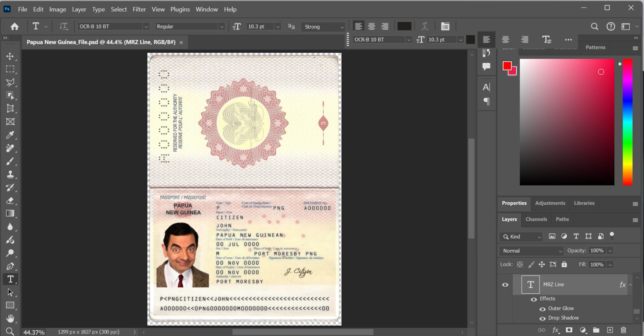This screenshot has width=644, height=336.
Task: Switch to the Channels tab
Action: pos(536,219)
